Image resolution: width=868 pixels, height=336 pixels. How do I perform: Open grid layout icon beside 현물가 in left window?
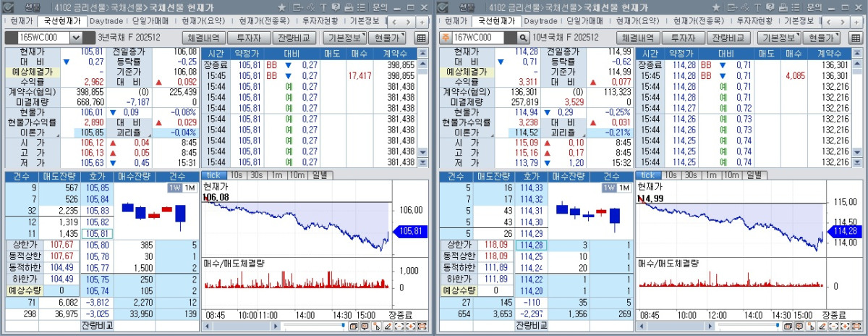pyautogui.click(x=421, y=38)
